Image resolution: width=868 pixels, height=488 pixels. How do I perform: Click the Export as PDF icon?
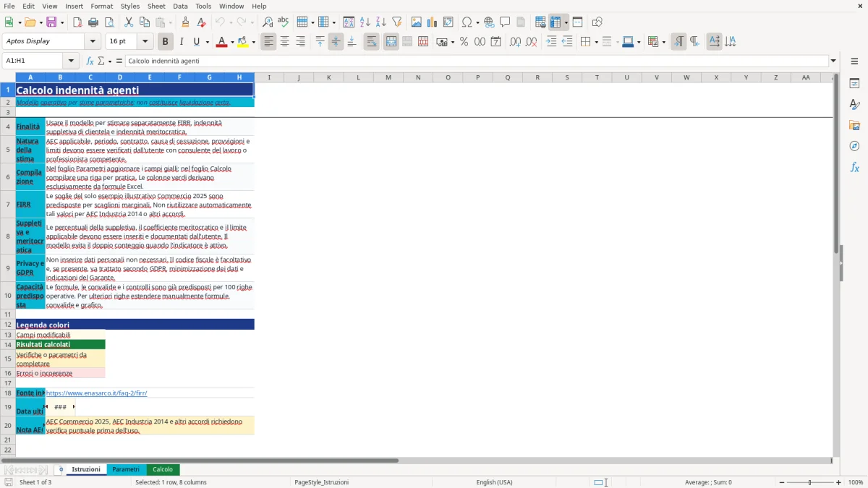point(77,22)
